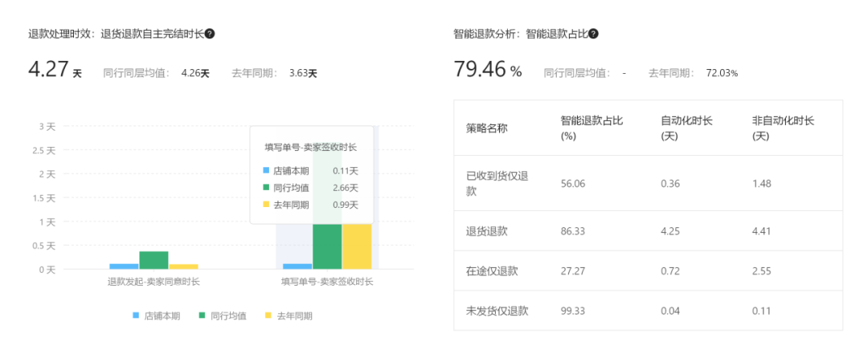Select 退款发起-卖家同意时长 axis label

tap(154, 282)
